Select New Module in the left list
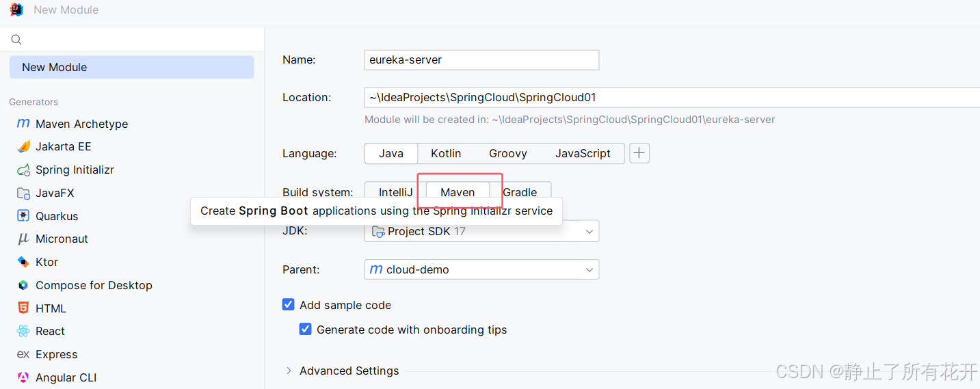980x389 pixels. point(131,67)
